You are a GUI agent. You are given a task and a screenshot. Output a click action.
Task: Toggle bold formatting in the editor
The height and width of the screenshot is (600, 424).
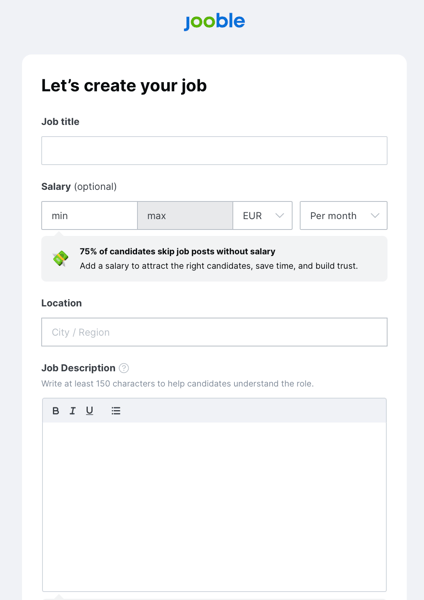(x=55, y=411)
